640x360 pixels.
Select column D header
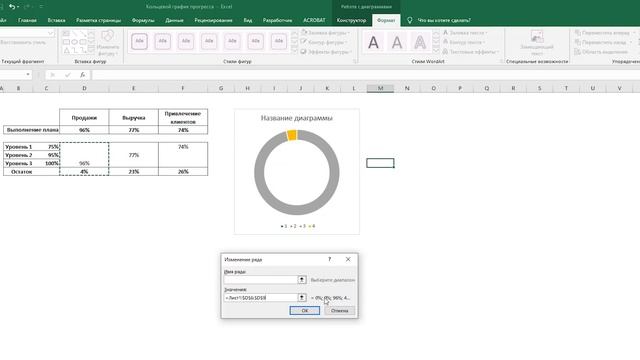tap(84, 88)
